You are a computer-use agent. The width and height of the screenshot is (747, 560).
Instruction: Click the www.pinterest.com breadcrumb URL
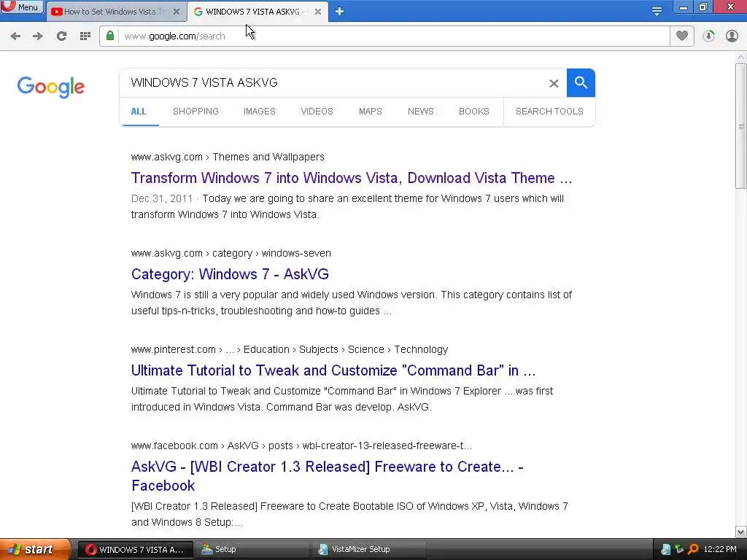click(x=290, y=349)
